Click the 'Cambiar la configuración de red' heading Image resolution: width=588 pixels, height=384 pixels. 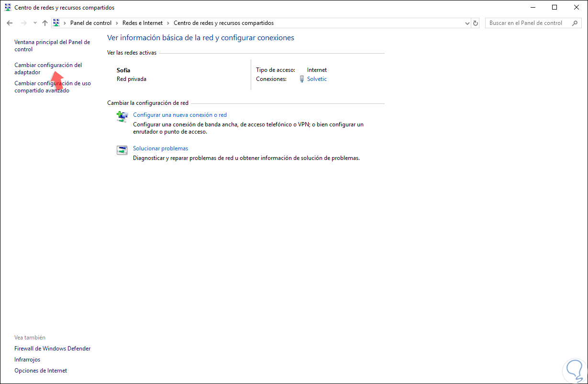pyautogui.click(x=148, y=103)
